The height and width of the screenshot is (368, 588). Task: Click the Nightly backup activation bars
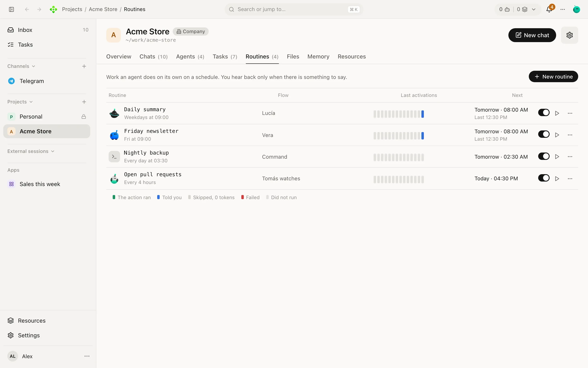pos(399,157)
